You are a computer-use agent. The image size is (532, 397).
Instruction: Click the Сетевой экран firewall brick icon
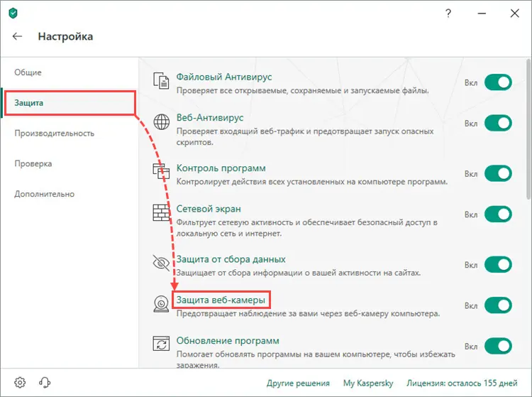tap(162, 214)
